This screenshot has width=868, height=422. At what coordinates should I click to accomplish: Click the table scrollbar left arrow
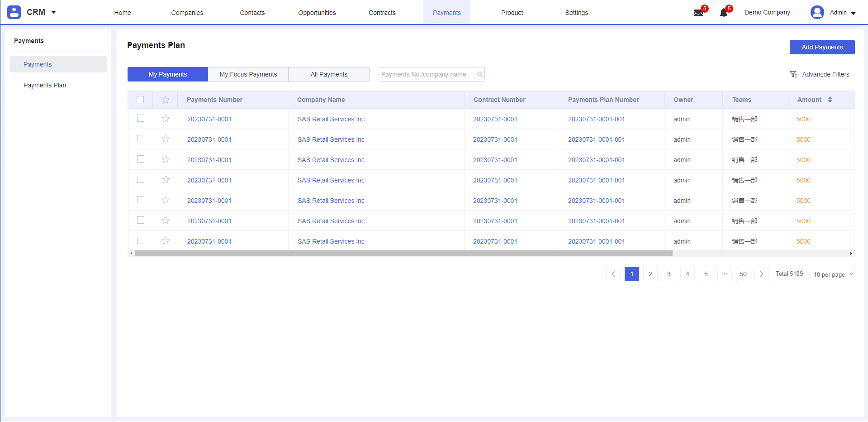click(131, 254)
